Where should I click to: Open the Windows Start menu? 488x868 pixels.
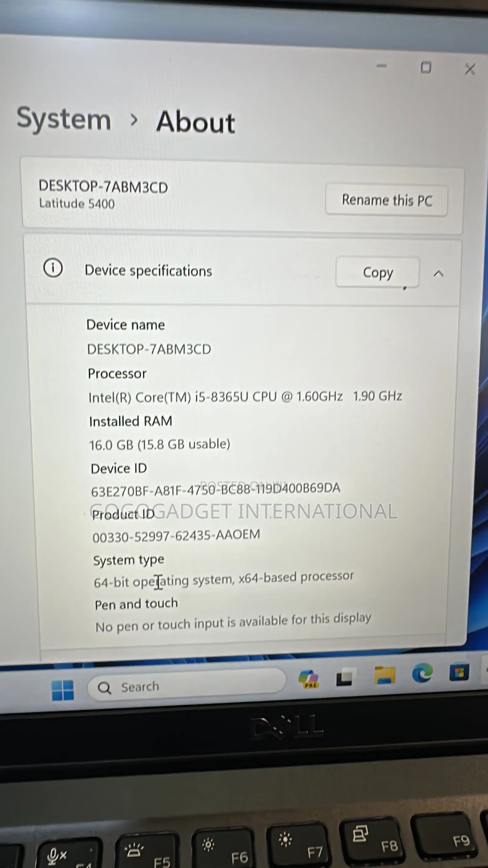63,690
